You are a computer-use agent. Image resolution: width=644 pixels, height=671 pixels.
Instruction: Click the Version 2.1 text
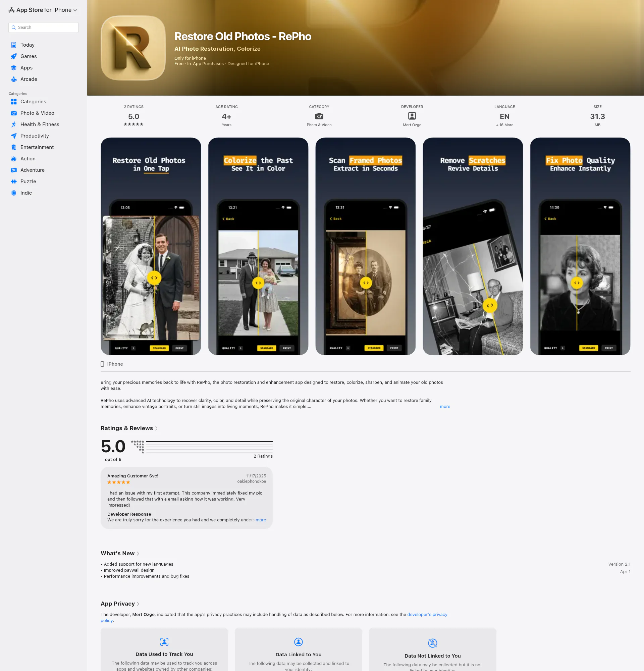pos(619,564)
